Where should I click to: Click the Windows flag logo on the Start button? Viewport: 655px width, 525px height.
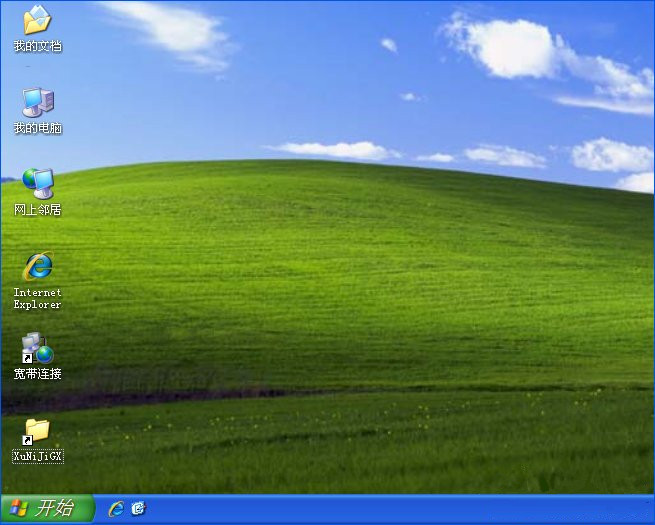(18, 509)
